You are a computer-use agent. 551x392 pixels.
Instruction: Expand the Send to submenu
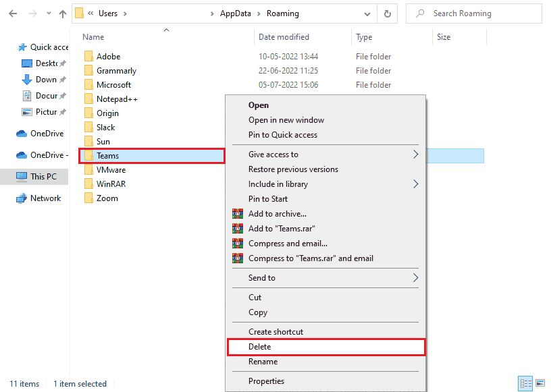click(x=325, y=277)
